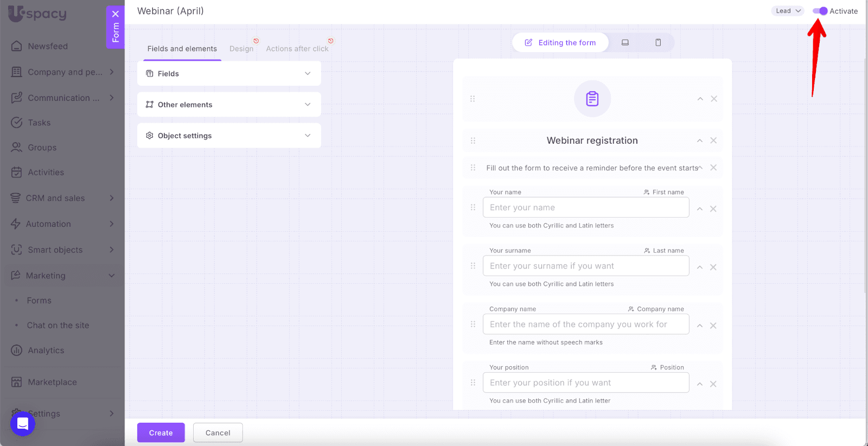Image resolution: width=868 pixels, height=446 pixels.
Task: Expand Company and people menu
Action: (x=112, y=72)
